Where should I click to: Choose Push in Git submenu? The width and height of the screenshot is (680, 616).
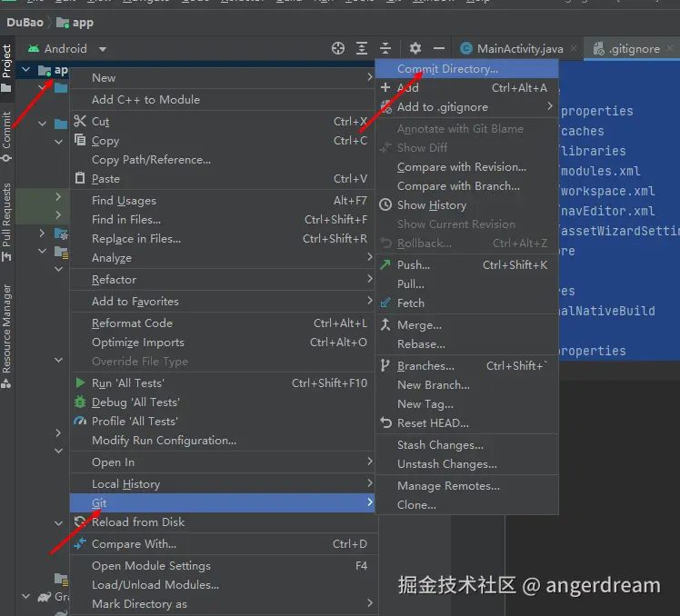466,265
